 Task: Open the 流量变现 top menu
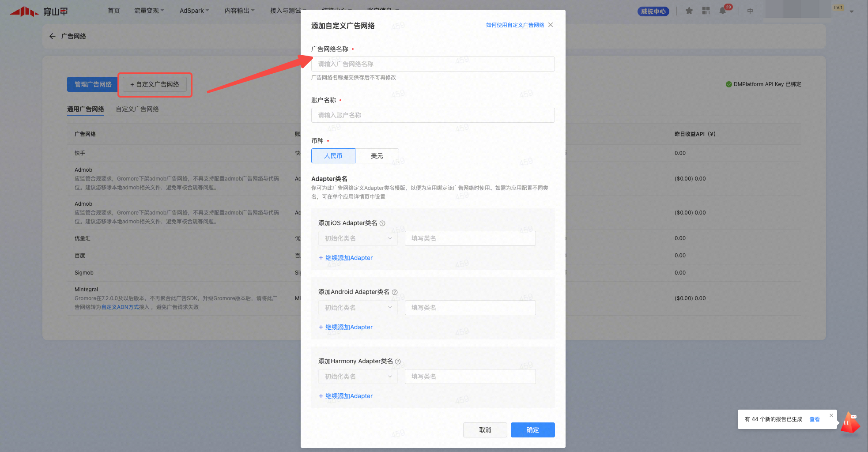(x=149, y=11)
